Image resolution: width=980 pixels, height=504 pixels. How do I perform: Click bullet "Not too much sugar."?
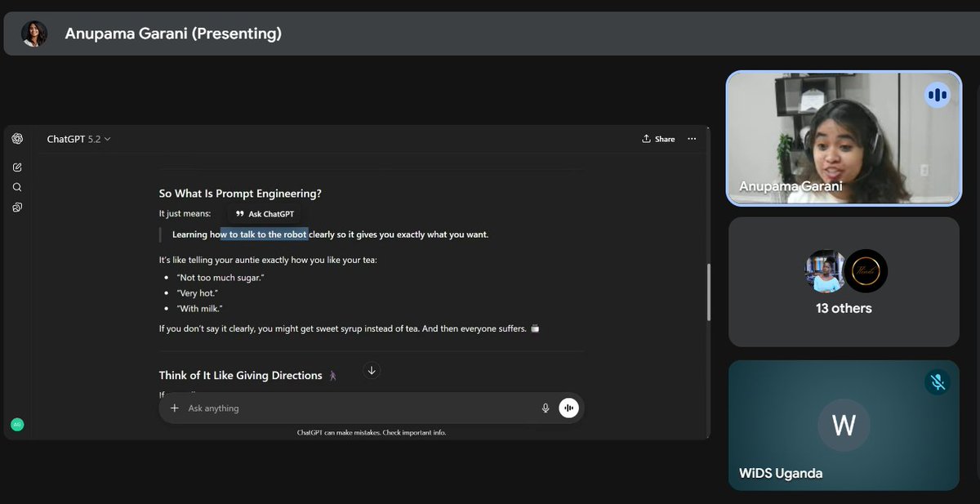(x=220, y=278)
